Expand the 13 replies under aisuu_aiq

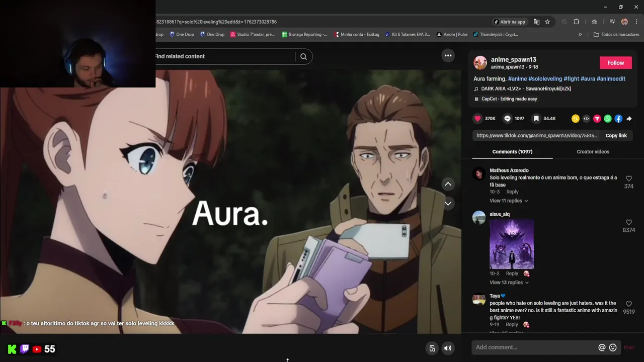(x=509, y=283)
